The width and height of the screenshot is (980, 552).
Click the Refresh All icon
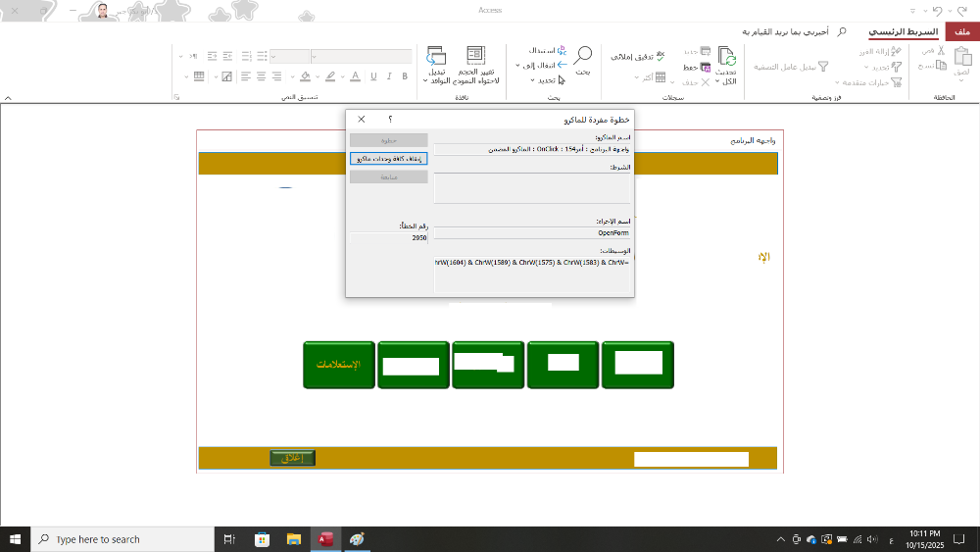point(726,57)
